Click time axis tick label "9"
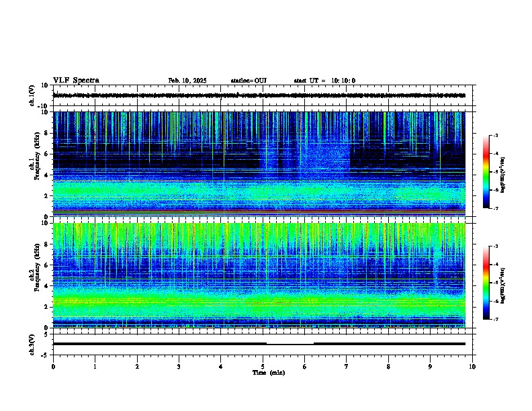This screenshot has height=411, width=532. coord(430,366)
